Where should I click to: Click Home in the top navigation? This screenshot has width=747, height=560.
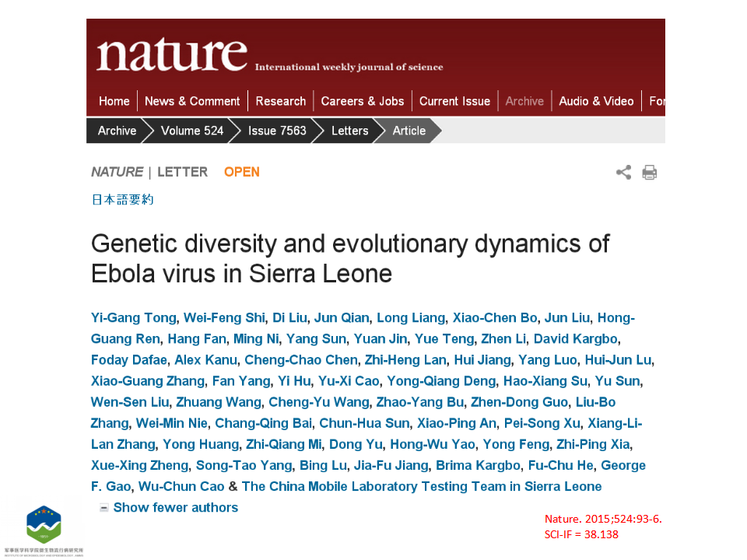[114, 101]
